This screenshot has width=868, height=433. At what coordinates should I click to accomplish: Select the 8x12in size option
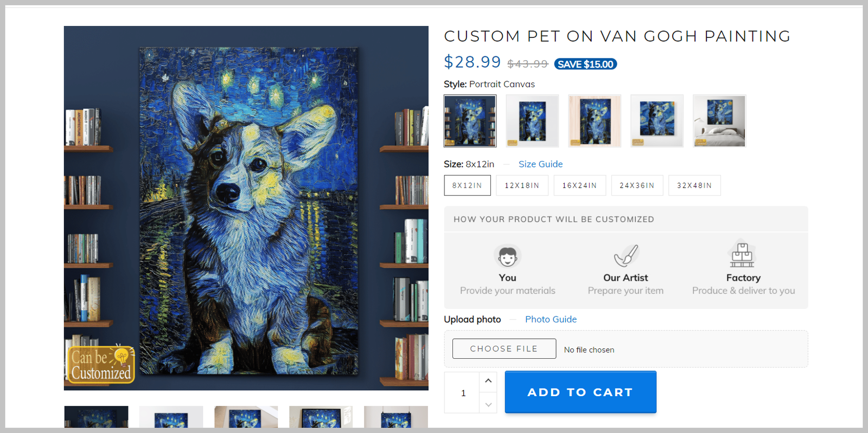(x=467, y=185)
